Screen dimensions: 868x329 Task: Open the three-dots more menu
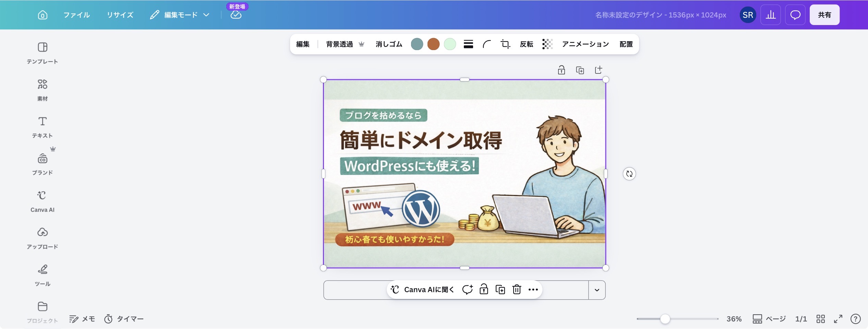click(533, 290)
